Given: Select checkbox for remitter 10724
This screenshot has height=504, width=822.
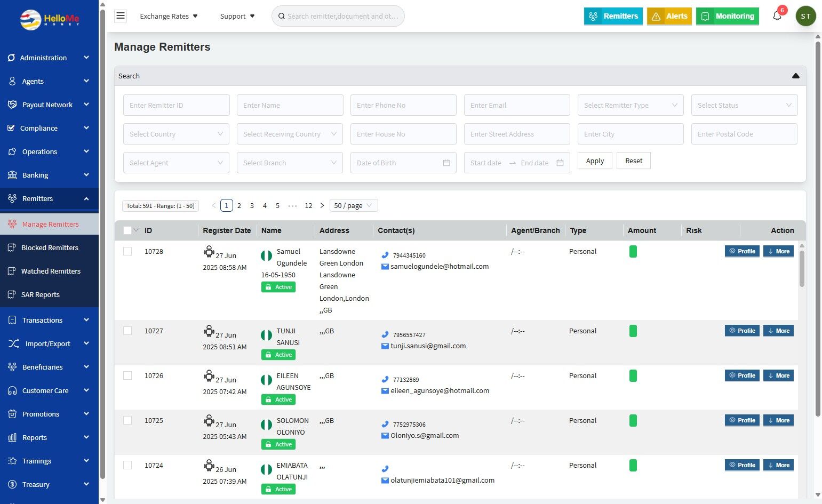Looking at the screenshot, I should tap(127, 465).
